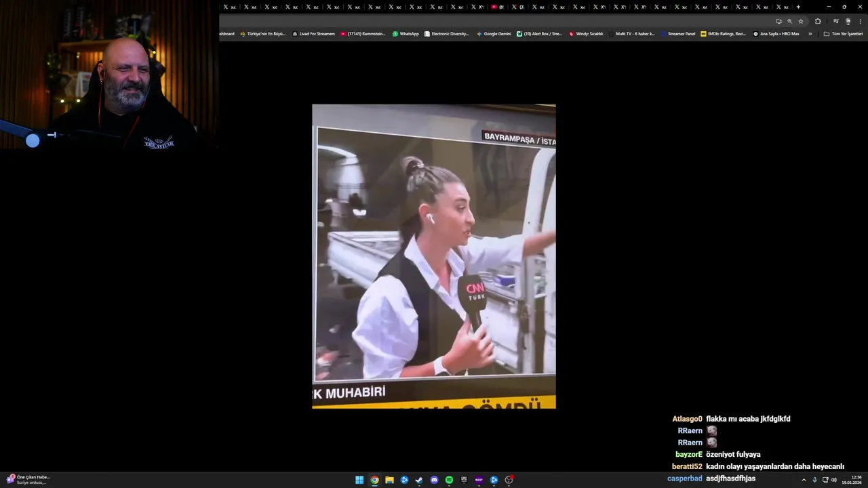
Task: Open the taskbar news widget
Action: 27,480
